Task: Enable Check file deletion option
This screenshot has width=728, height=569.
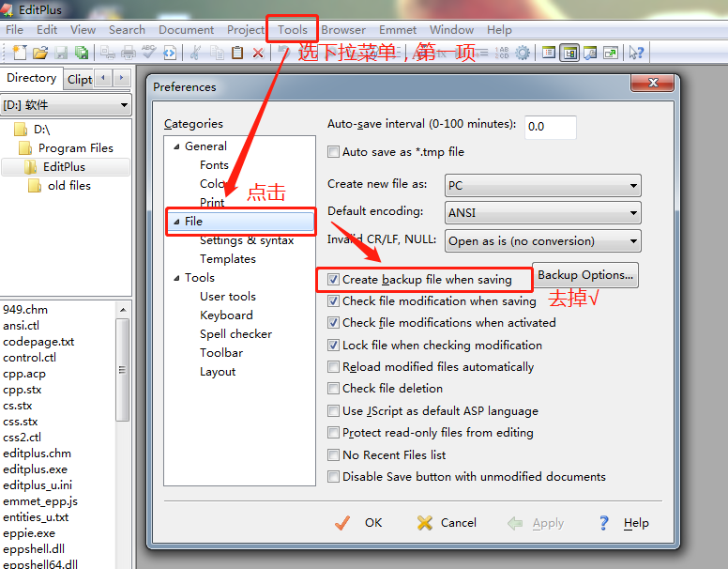Action: 333,388
